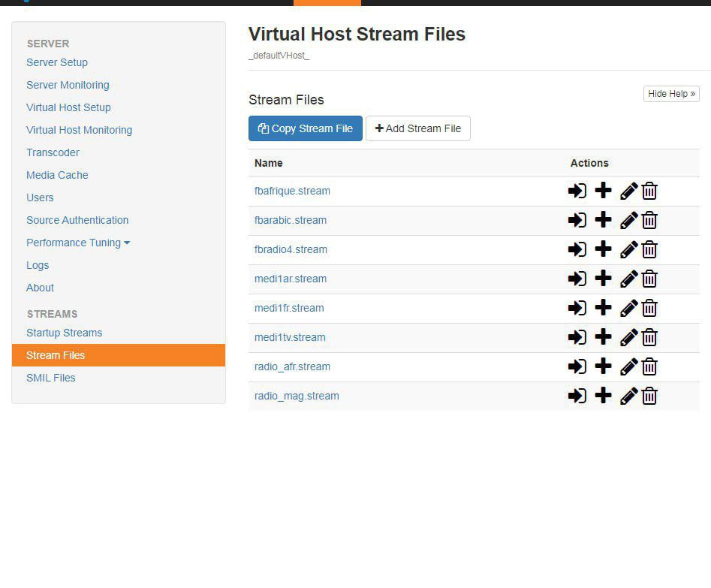Click plus icon for medi1ar.stream
The height and width of the screenshot is (588, 711).
pos(603,279)
